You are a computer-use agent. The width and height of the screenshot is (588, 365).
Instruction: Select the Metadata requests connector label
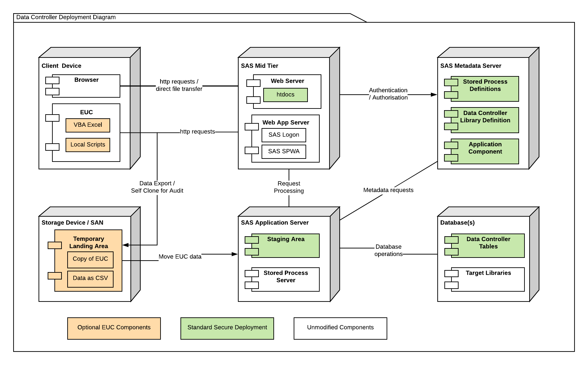tap(388, 190)
